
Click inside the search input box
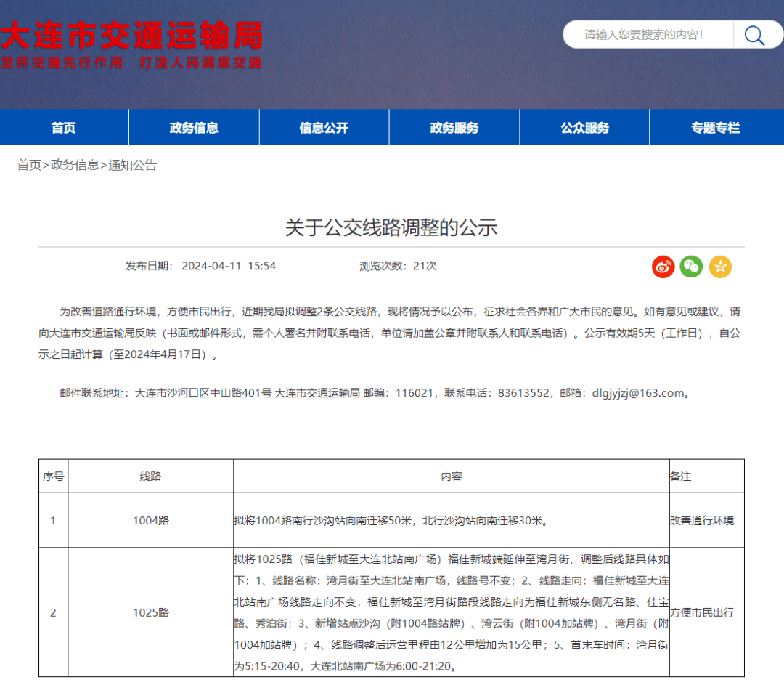646,34
